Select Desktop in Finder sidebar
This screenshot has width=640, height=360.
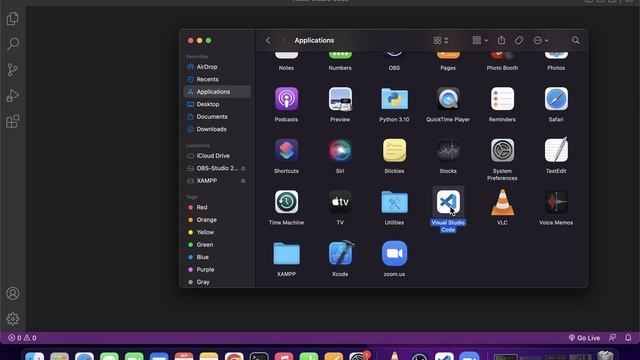tap(217, 104)
